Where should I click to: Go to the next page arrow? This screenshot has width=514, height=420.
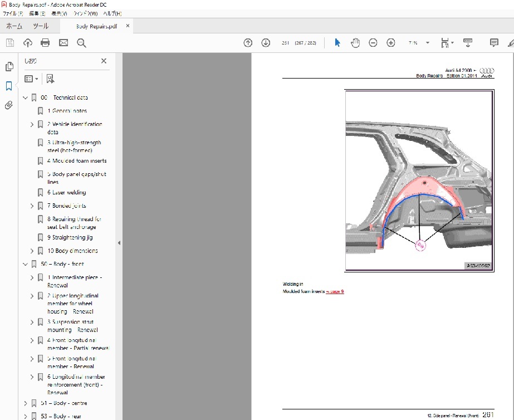click(x=266, y=43)
